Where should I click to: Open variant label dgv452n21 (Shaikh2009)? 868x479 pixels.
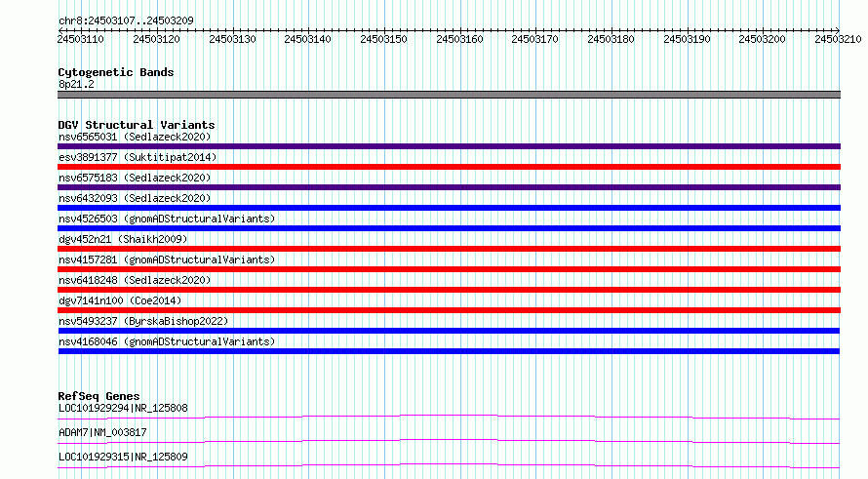123,239
